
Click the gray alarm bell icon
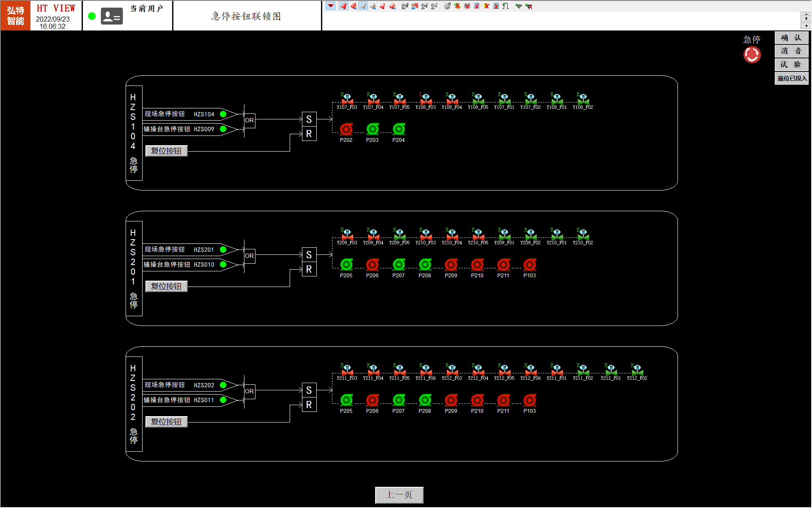[363, 6]
